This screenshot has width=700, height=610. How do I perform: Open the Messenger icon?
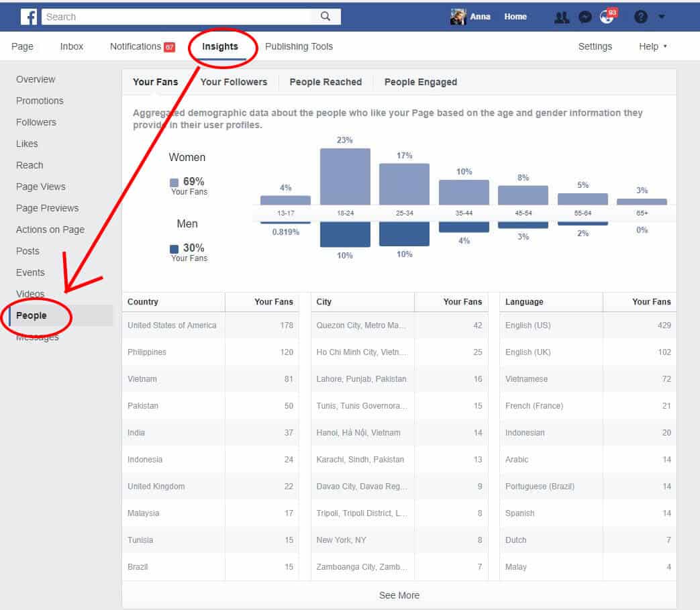click(585, 17)
